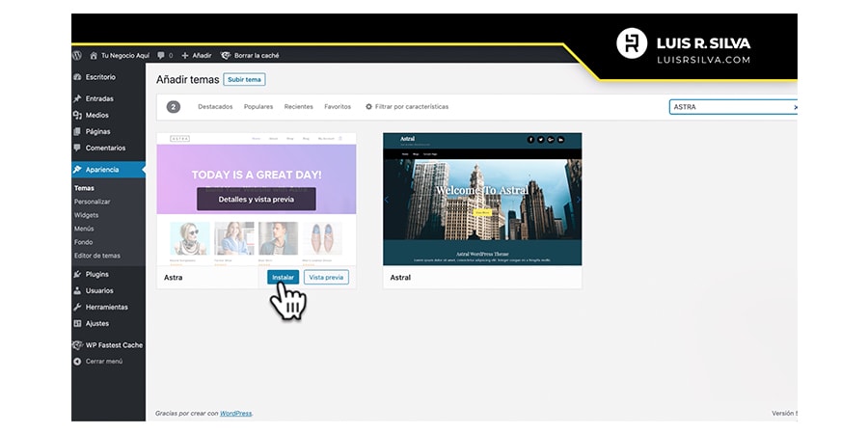
Task: Open Herramientas in the sidebar
Action: coord(106,307)
